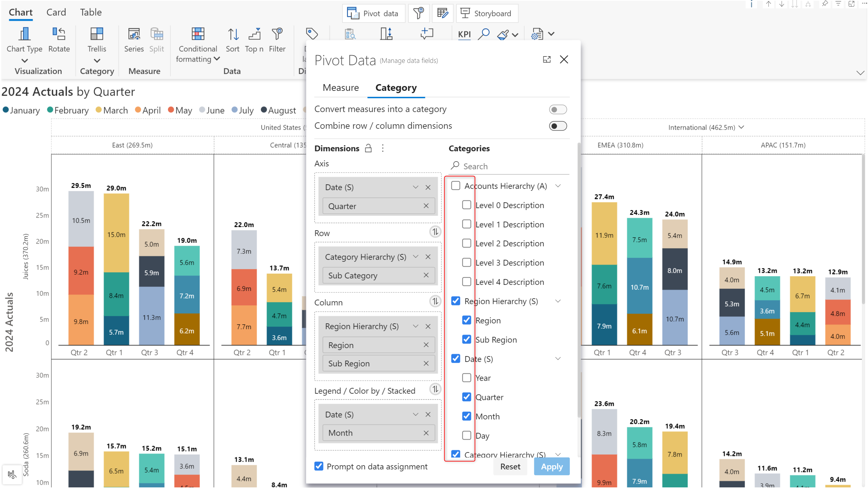Click the Categories Search field
Image resolution: width=868 pixels, height=489 pixels.
509,166
